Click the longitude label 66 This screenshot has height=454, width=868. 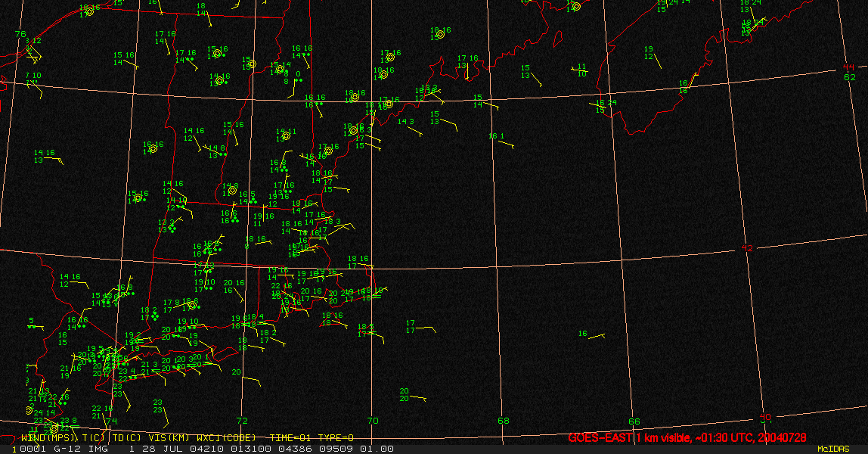click(x=634, y=421)
